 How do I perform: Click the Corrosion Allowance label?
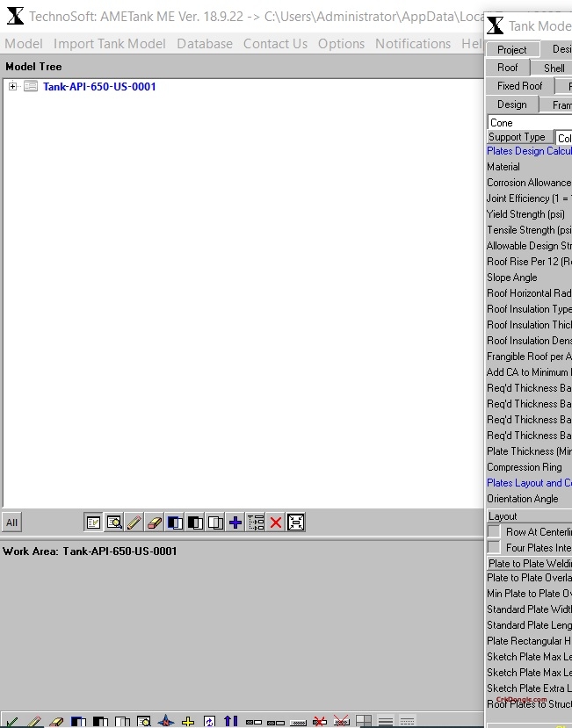pos(529,183)
